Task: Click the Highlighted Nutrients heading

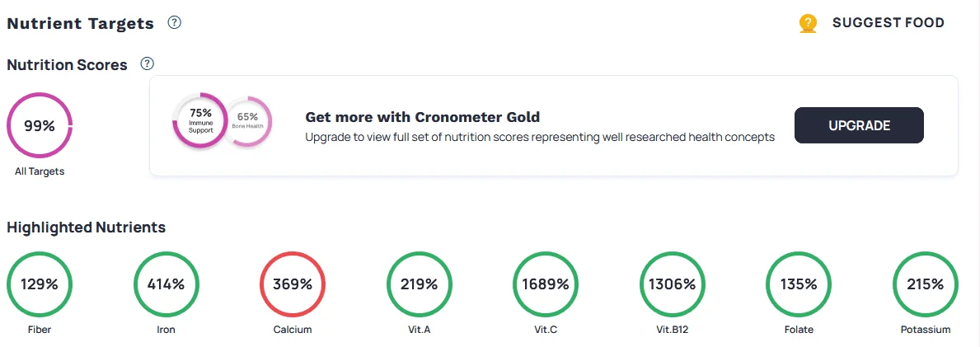Action: pos(87,227)
